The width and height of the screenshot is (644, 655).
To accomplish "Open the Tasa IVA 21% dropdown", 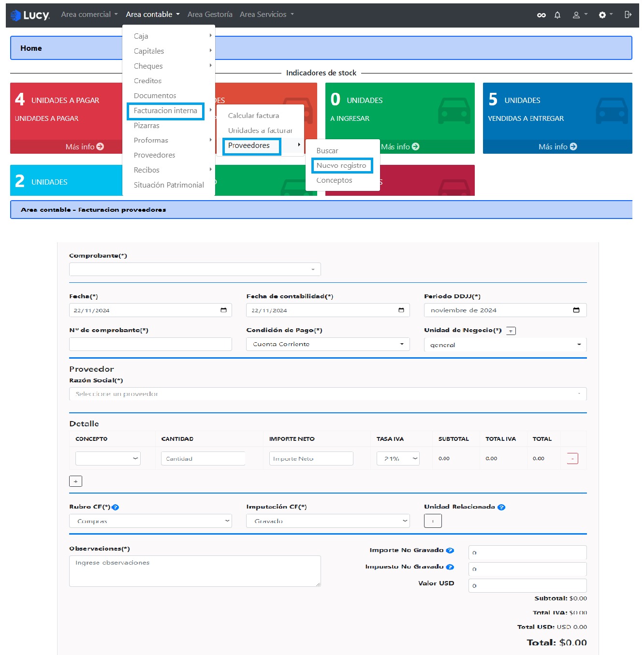I will click(398, 458).
